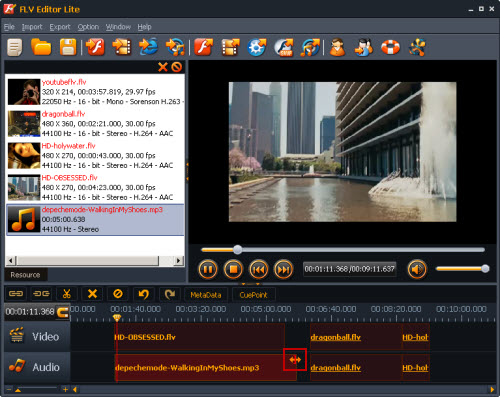Export to SWF using SWF icon

pos(284,47)
